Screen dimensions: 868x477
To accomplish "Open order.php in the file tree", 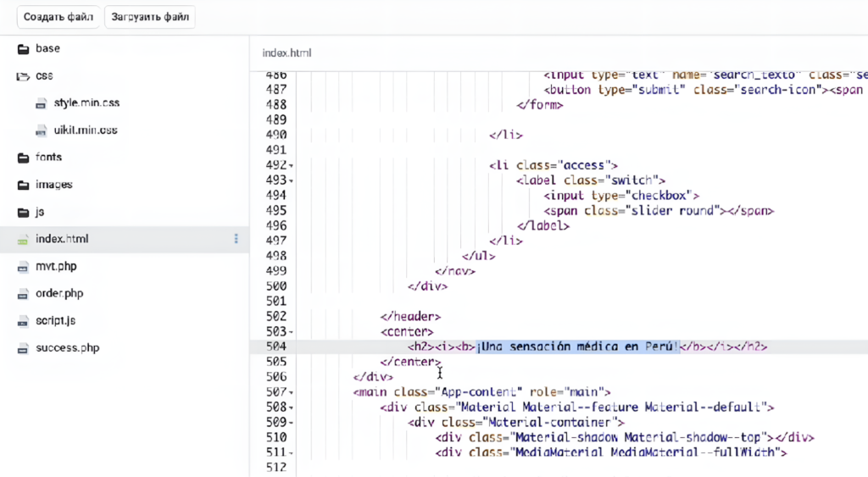I will click(58, 293).
